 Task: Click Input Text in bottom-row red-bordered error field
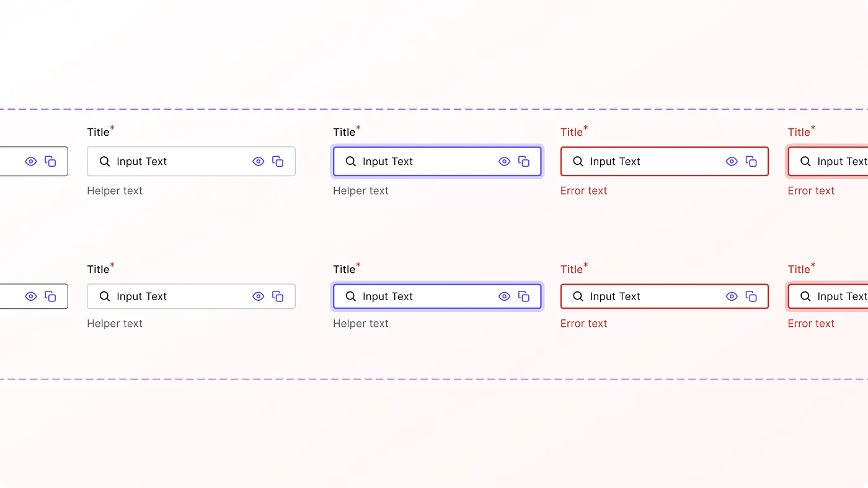[615, 296]
